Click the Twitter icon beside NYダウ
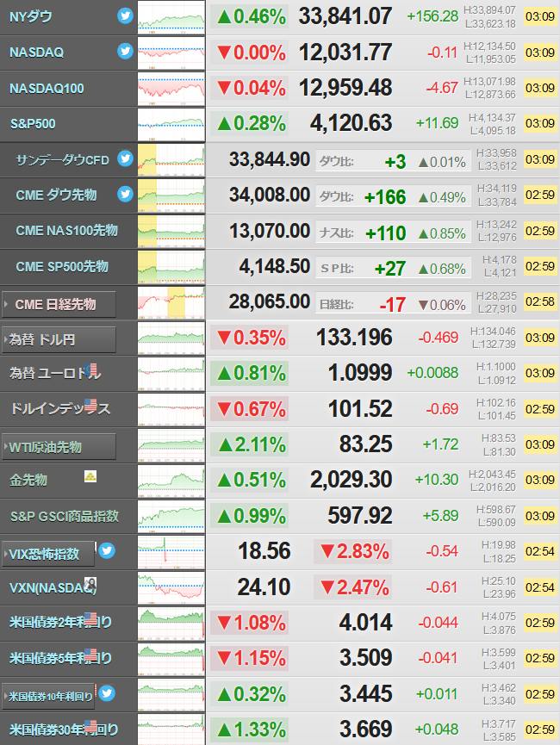This screenshot has height=745, width=560. click(x=125, y=16)
